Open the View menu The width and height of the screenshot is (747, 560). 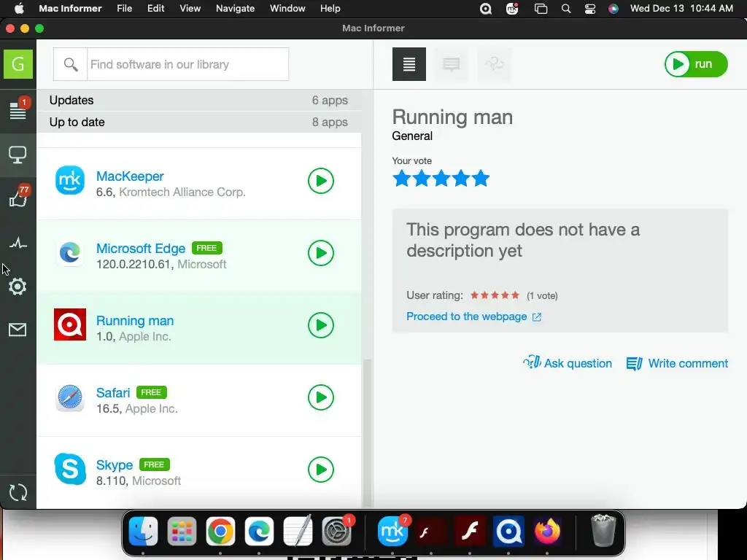190,9
